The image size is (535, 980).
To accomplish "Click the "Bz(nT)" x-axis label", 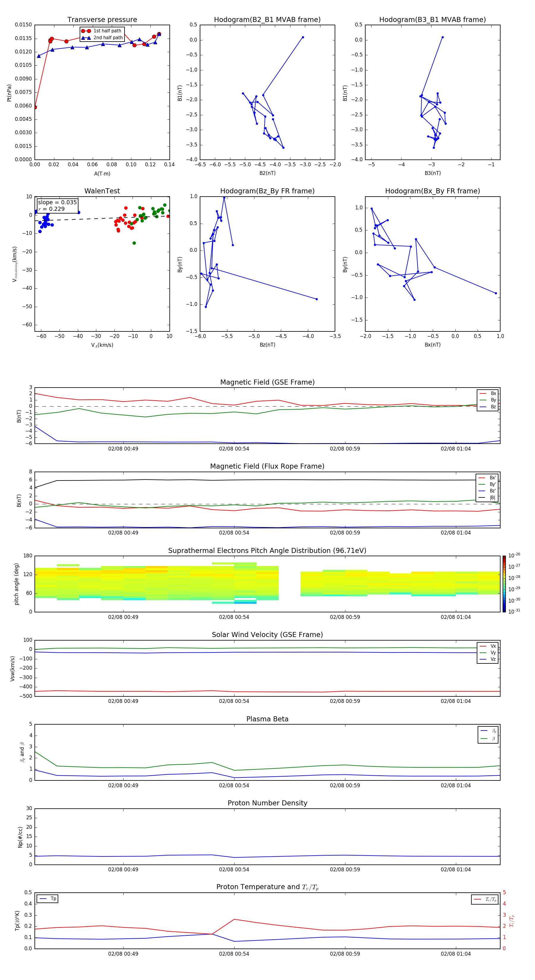I will click(267, 345).
